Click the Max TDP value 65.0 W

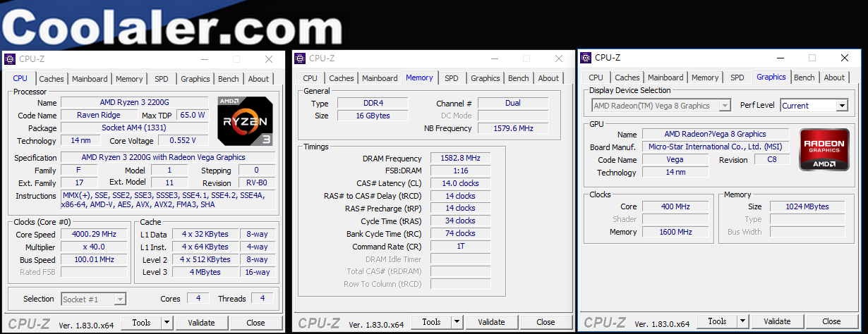193,115
